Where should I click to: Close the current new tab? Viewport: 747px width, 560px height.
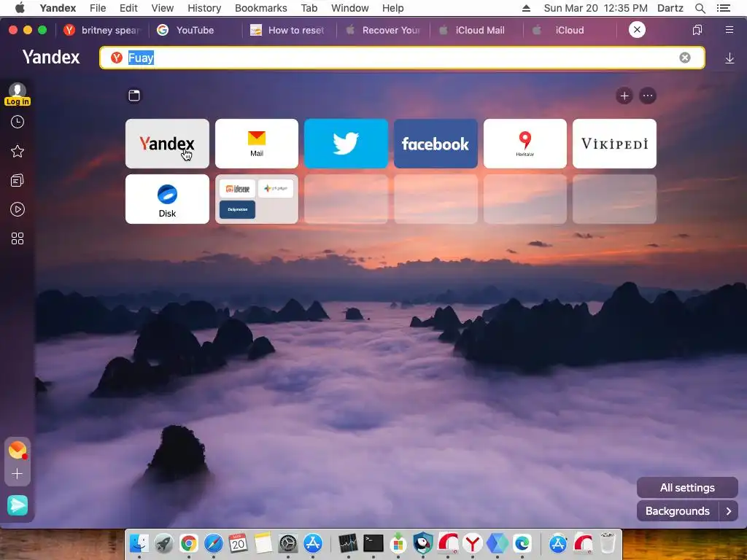pyautogui.click(x=637, y=29)
